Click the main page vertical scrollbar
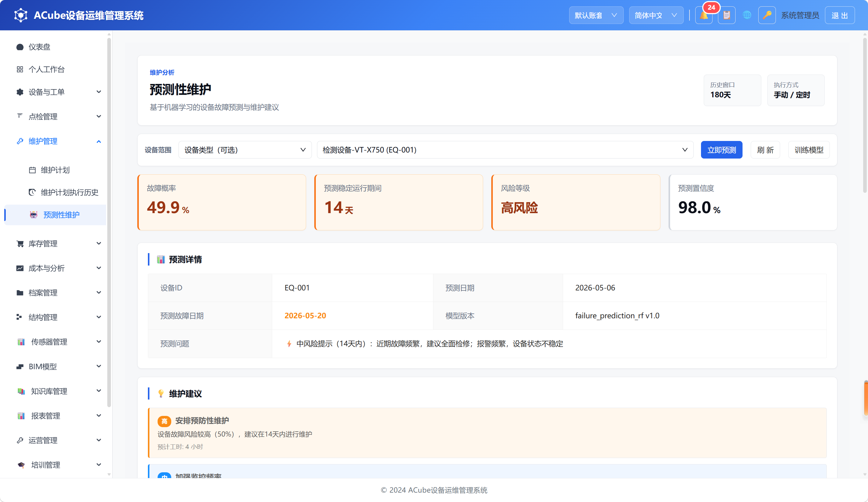 (865, 115)
